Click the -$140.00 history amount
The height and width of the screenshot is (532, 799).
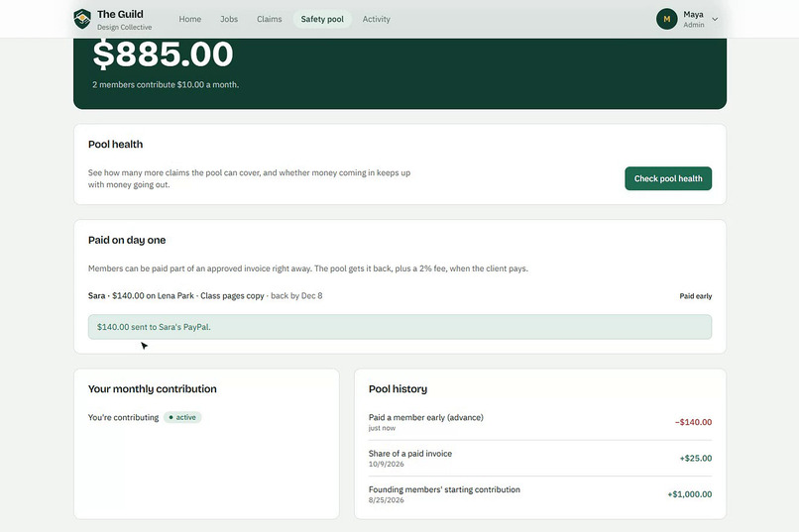(x=693, y=422)
